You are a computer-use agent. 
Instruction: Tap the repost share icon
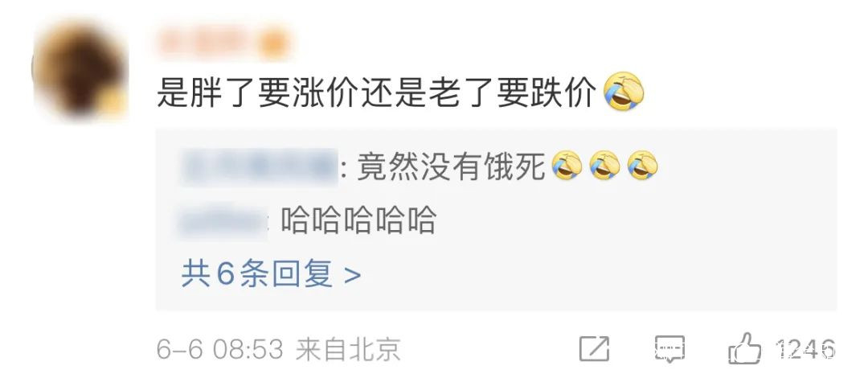point(594,349)
